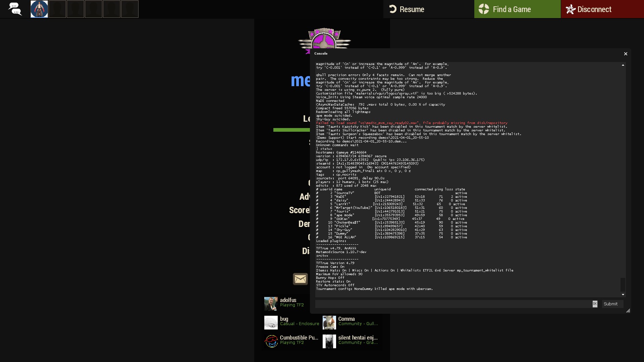644x362 pixels.
Task: Open friend Cumbustible Pu... avatar
Action: point(271,341)
